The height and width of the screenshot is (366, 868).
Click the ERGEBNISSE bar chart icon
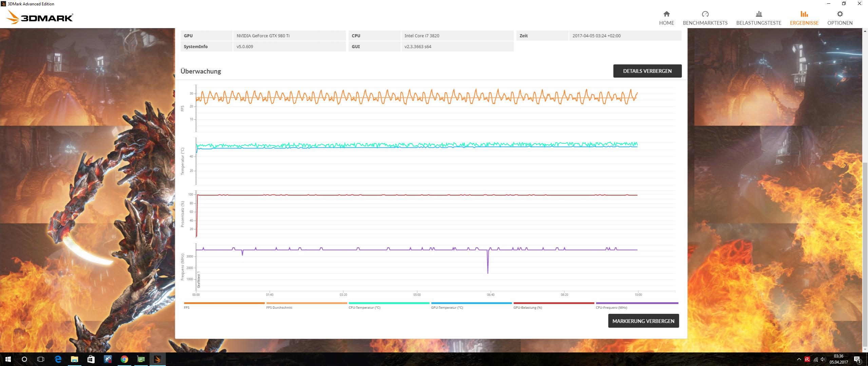(x=804, y=14)
